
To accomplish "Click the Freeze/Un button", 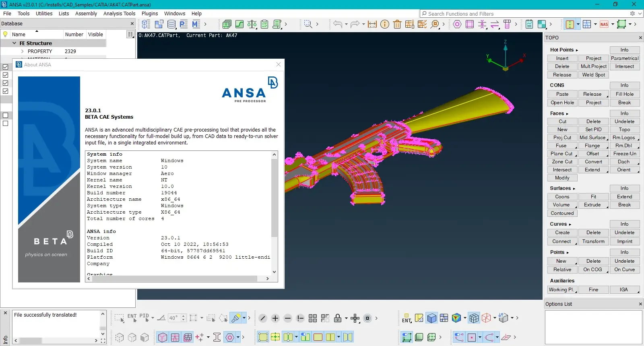I will [x=624, y=154].
